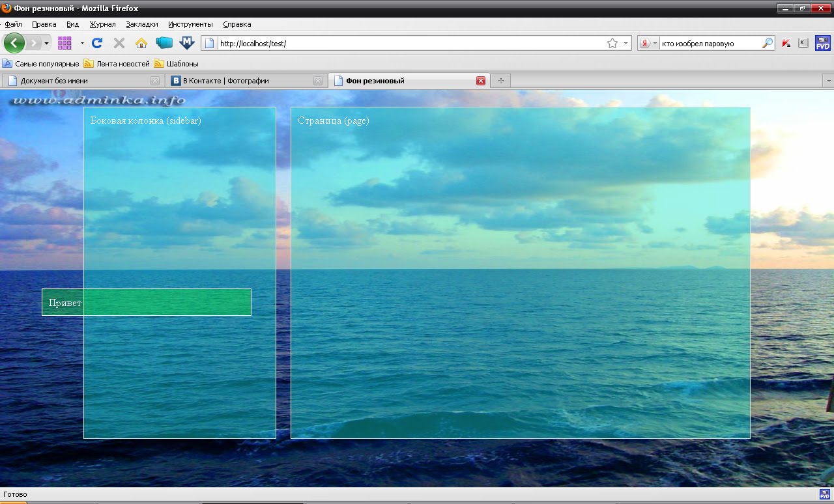Click the FVD icon in the status bar
The height and width of the screenshot is (504, 834).
pos(824,494)
